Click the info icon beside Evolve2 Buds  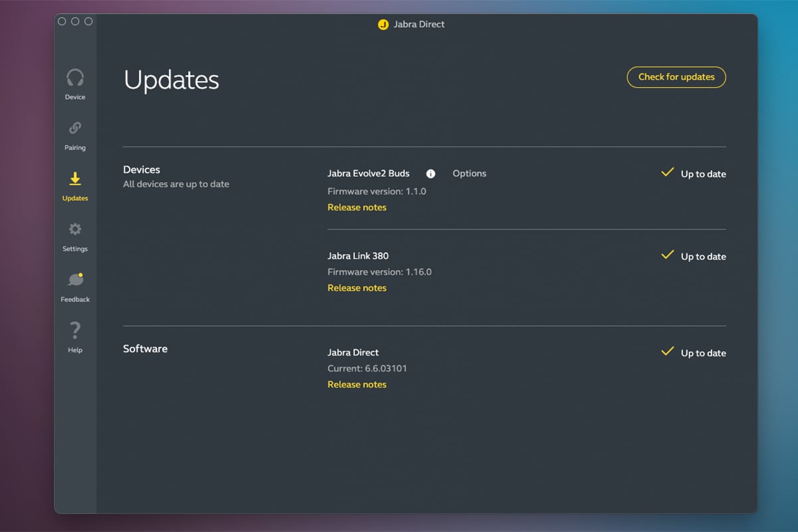pos(430,174)
